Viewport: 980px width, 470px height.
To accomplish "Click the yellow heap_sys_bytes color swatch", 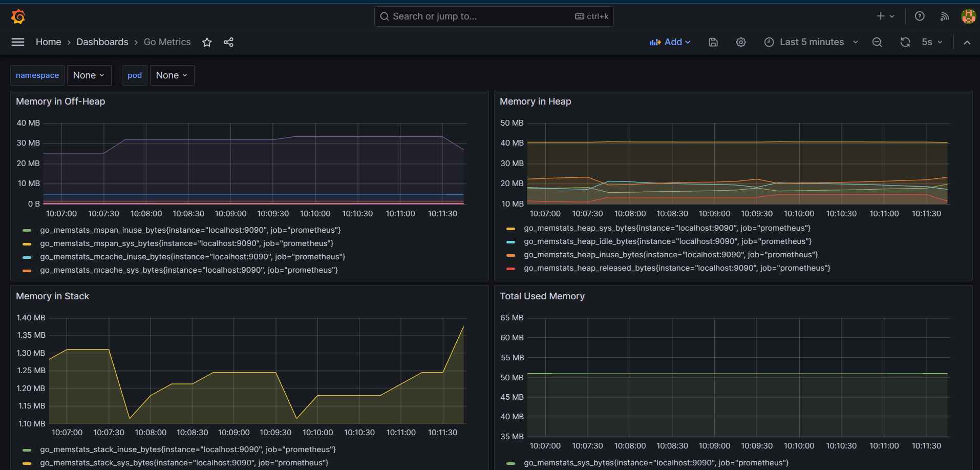I will 510,229.
